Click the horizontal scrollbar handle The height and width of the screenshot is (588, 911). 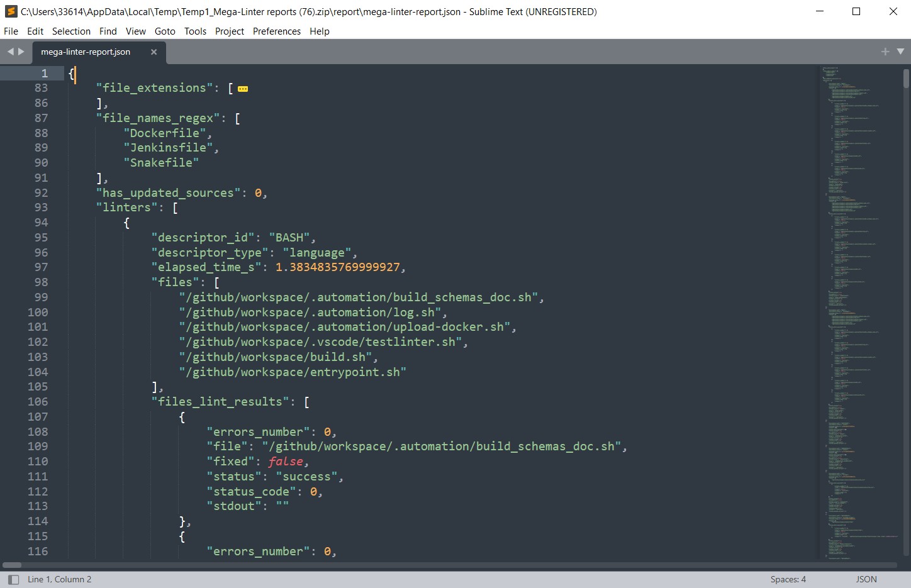click(x=12, y=565)
